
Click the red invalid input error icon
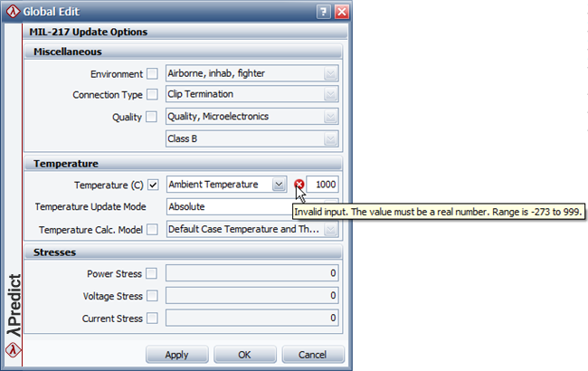click(x=299, y=185)
